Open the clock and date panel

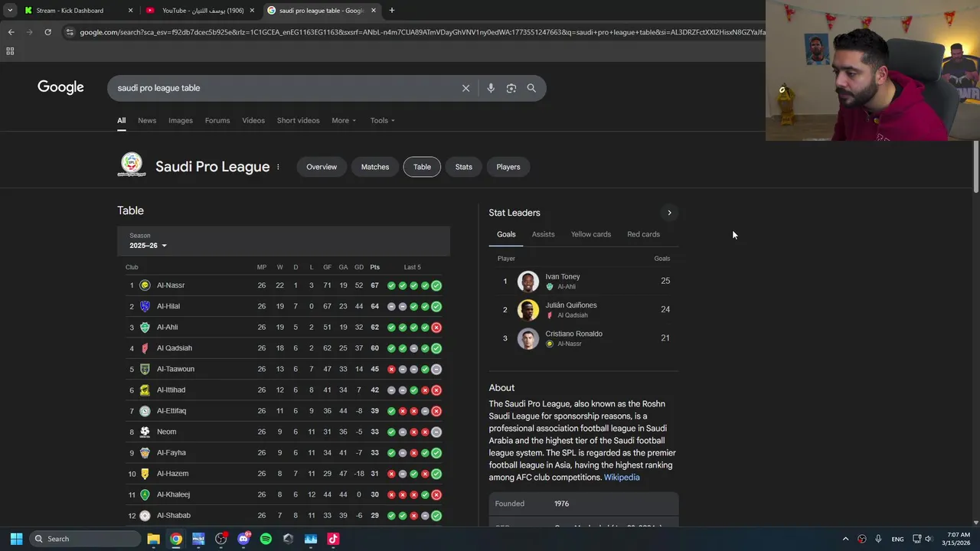coord(957,539)
